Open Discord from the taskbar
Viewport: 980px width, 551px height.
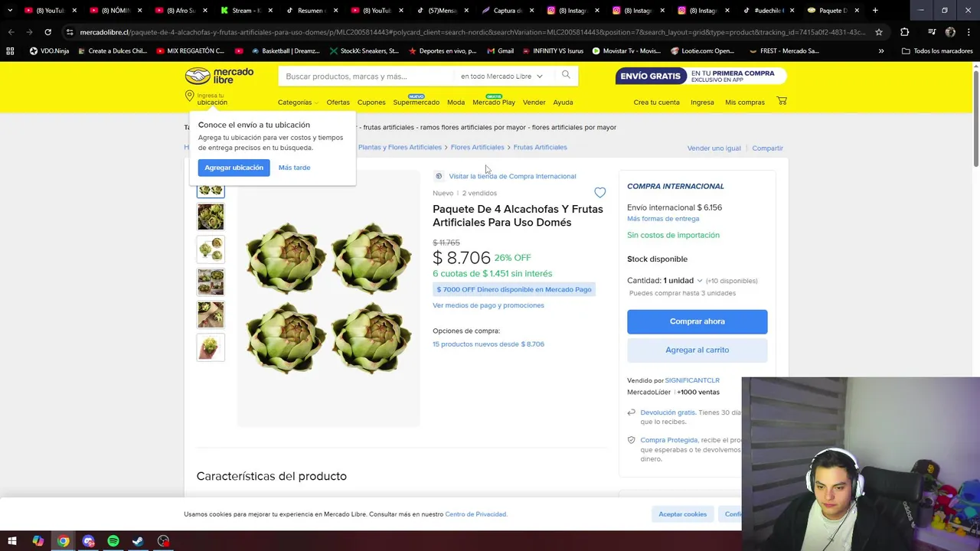pos(88,541)
